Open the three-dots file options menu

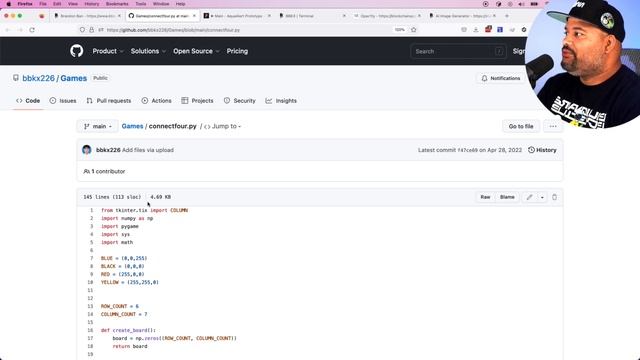pos(553,127)
